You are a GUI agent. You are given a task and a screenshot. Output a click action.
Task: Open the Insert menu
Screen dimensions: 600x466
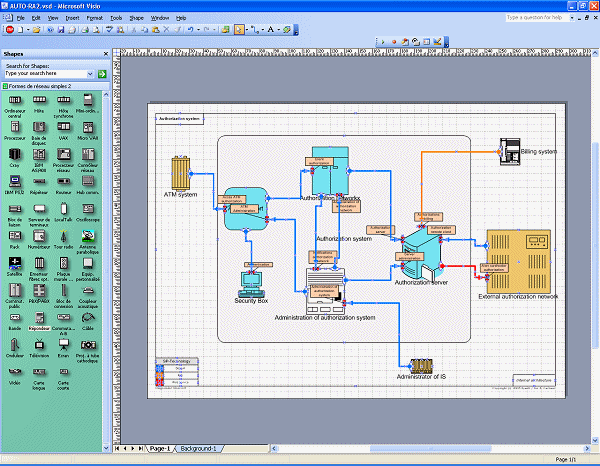pos(72,18)
